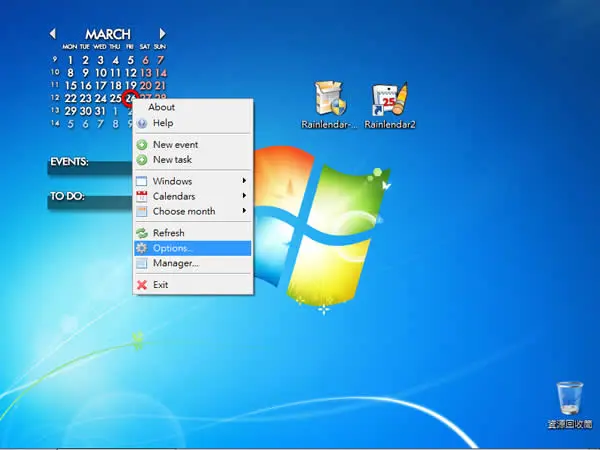The height and width of the screenshot is (450, 600).
Task: Click the Options gear icon
Action: pos(142,248)
